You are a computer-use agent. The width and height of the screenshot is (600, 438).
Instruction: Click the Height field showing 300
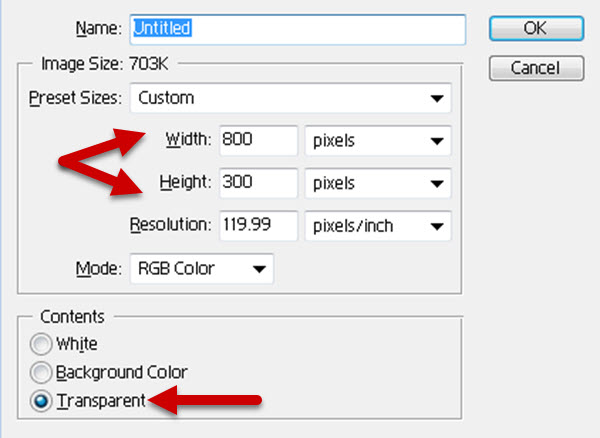[x=258, y=182]
